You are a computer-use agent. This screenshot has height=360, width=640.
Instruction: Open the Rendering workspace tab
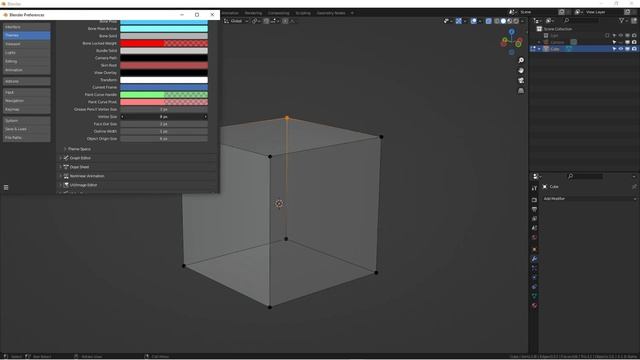tap(253, 13)
